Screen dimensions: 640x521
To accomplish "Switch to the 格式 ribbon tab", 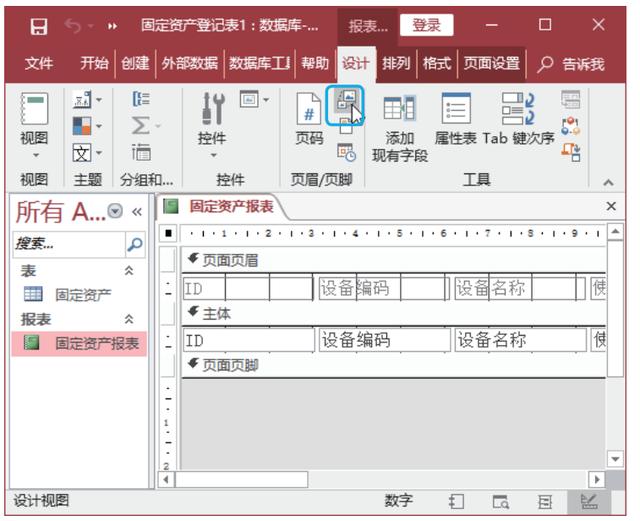I will 437,64.
